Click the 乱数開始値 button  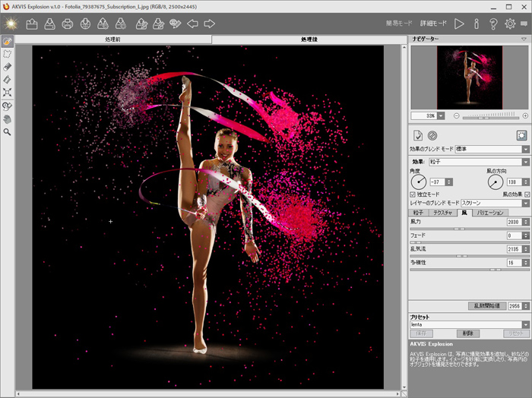click(x=486, y=305)
